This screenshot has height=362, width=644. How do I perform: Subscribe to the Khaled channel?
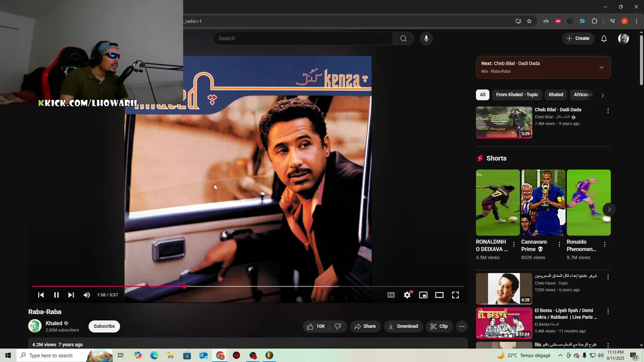tap(104, 326)
